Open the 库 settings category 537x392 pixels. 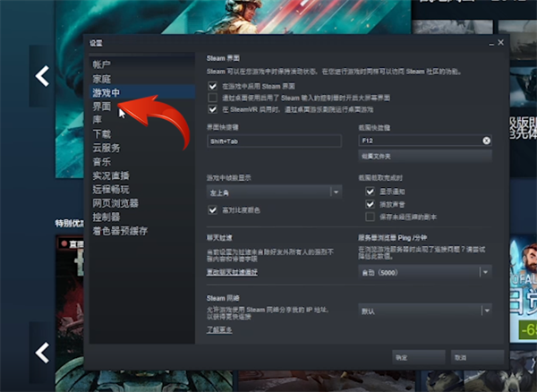(98, 120)
